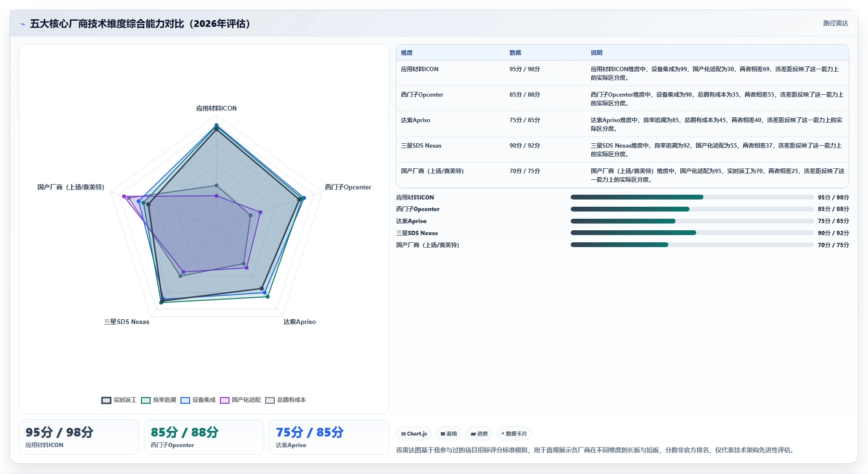868x474 pixels.
Task: Select the 应用材料ICON progress bar
Action: point(692,197)
